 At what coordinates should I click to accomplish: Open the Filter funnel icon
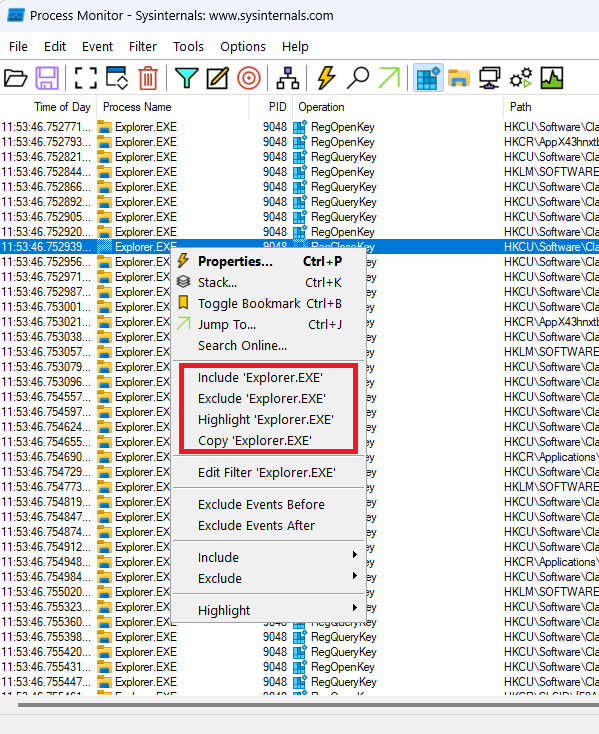tap(187, 78)
